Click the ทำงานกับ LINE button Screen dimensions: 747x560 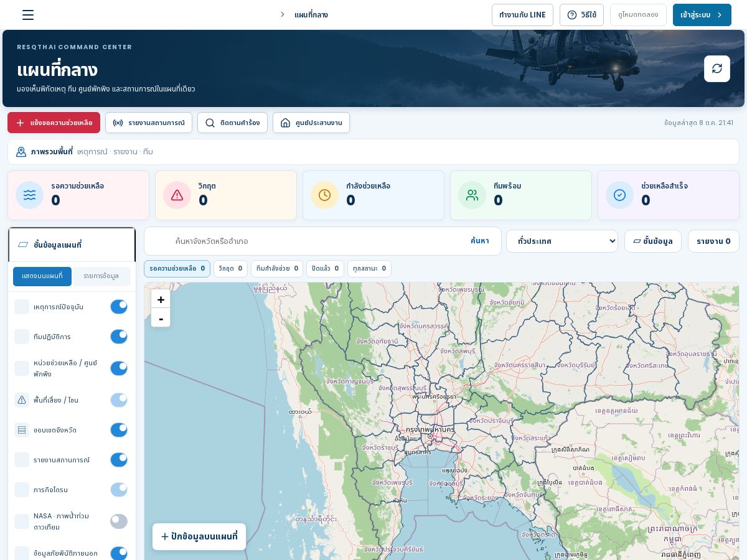522,15
